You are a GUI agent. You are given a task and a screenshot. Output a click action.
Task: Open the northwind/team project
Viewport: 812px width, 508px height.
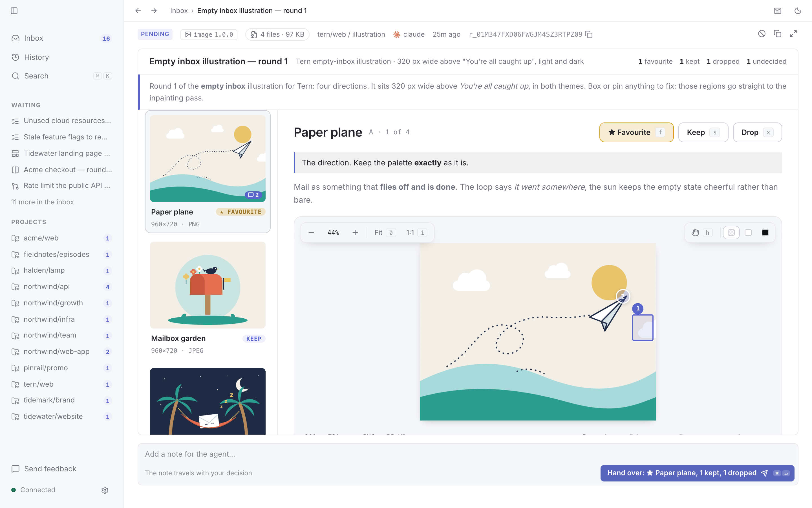[62, 335]
